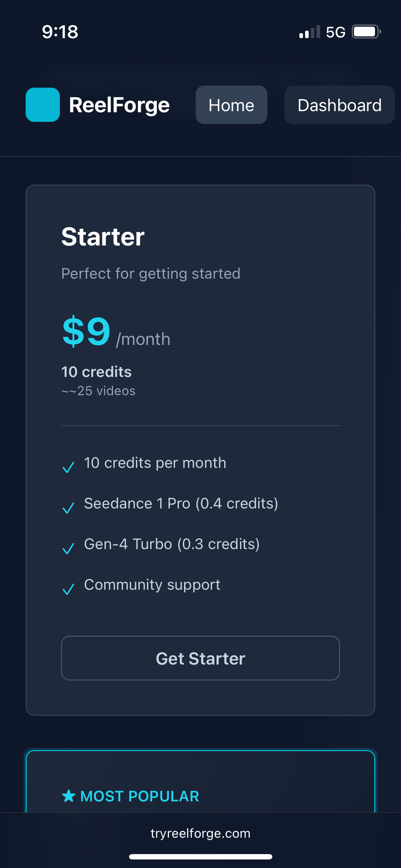The height and width of the screenshot is (868, 401).
Task: Switch to the Dashboard tab
Action: pyautogui.click(x=339, y=105)
